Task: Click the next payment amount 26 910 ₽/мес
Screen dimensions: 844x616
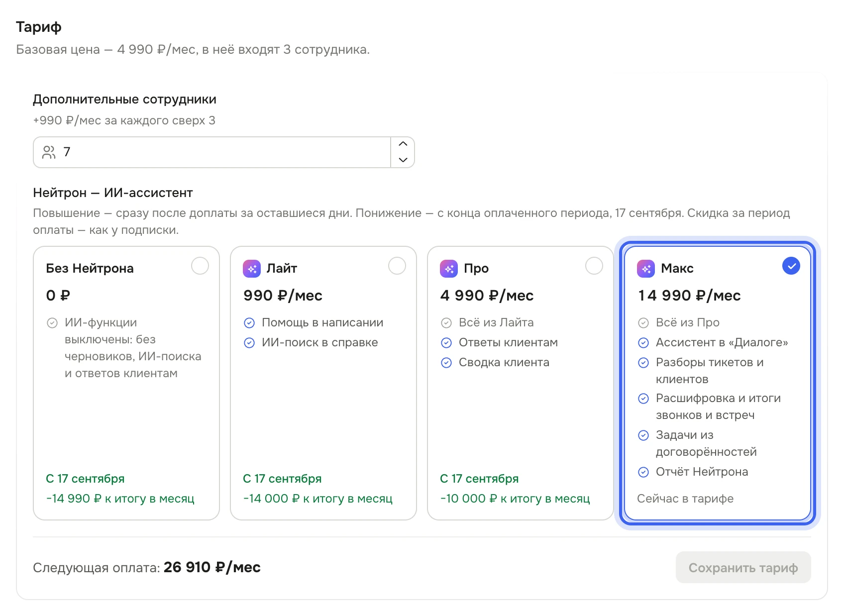Action: pyautogui.click(x=212, y=567)
